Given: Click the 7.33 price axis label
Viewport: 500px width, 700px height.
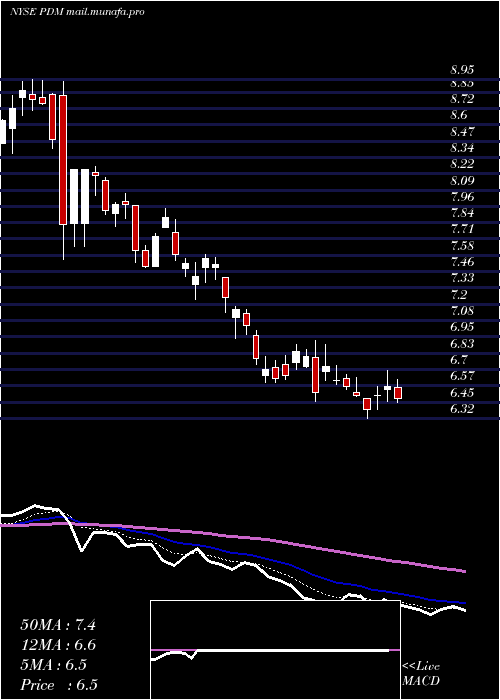Looking at the screenshot, I should [462, 278].
